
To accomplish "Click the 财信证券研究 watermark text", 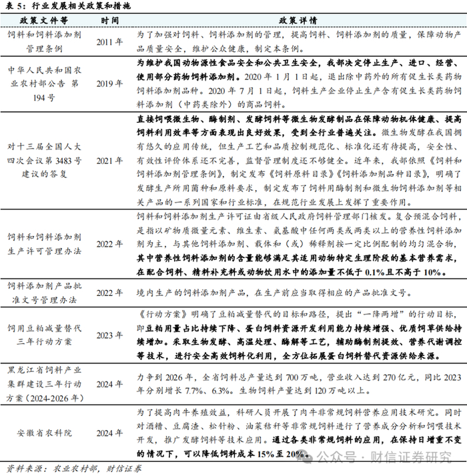I will pyautogui.click(x=411, y=457).
